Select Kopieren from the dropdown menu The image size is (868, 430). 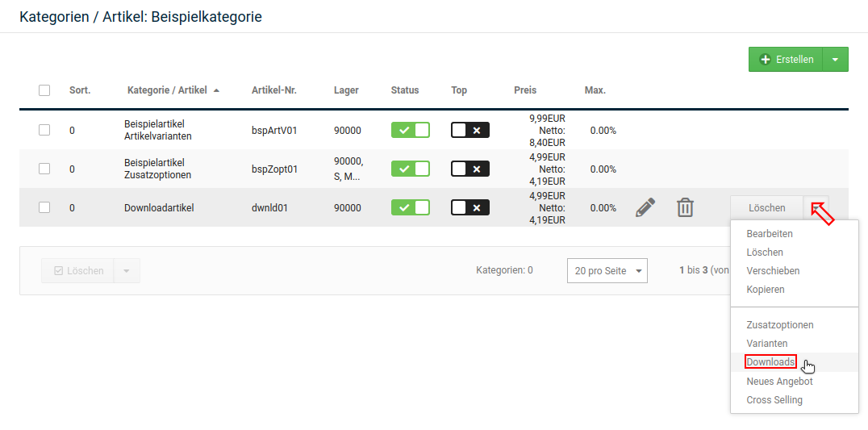765,290
